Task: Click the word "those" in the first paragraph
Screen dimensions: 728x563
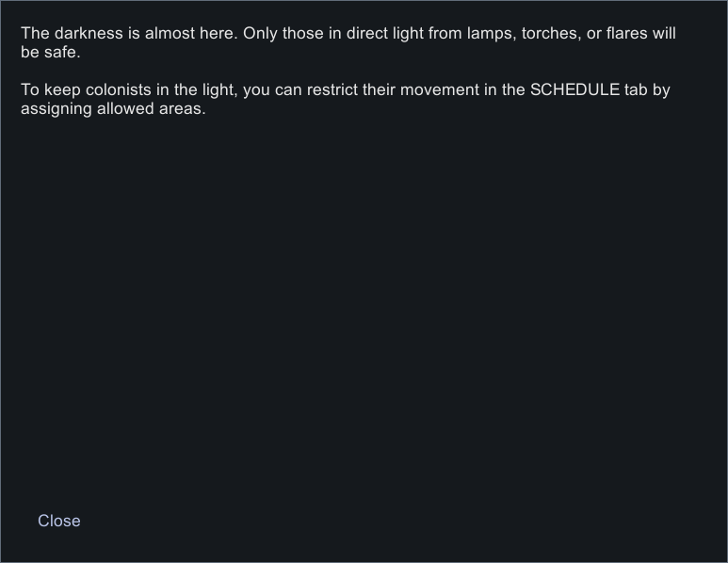Action: coord(303,34)
